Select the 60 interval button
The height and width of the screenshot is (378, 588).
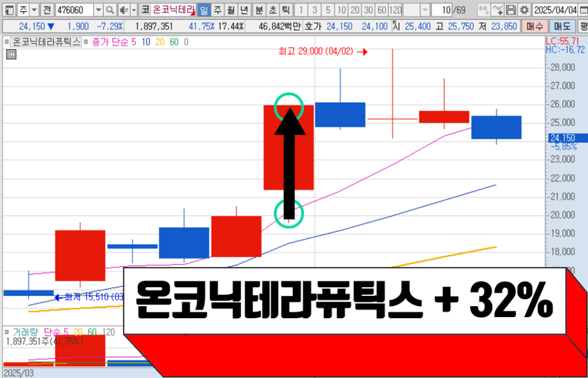click(x=382, y=10)
